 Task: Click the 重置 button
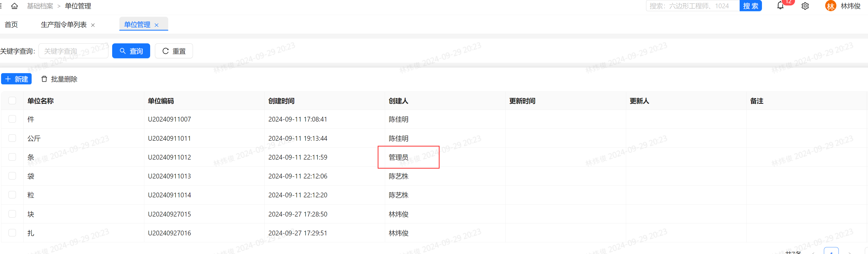174,51
